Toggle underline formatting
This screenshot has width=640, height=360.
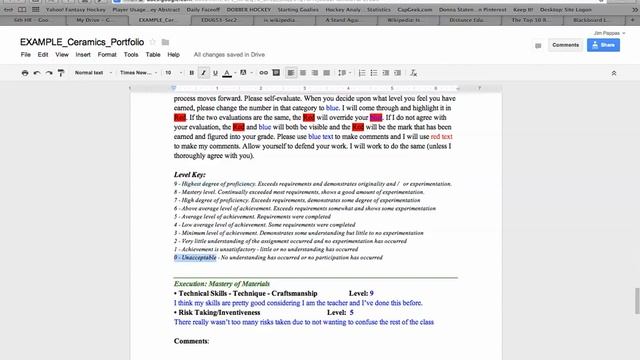[215, 73]
